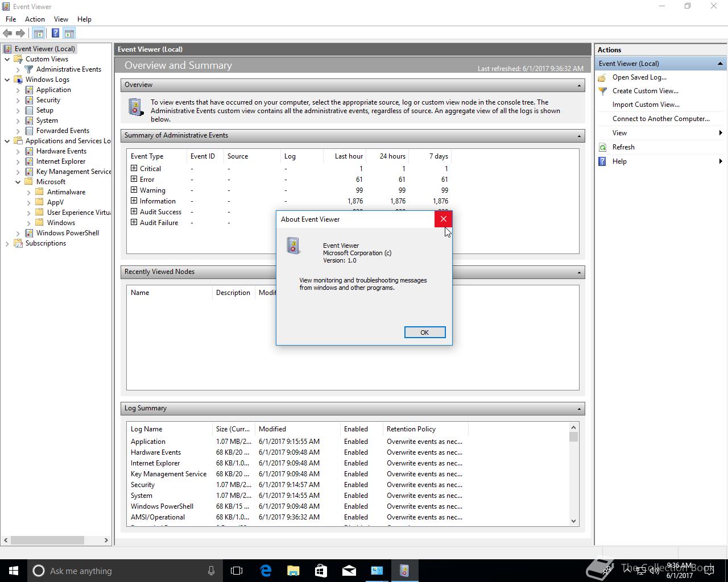Collapse the Custom Views tree node
This screenshot has height=582, width=728.
coord(7,59)
